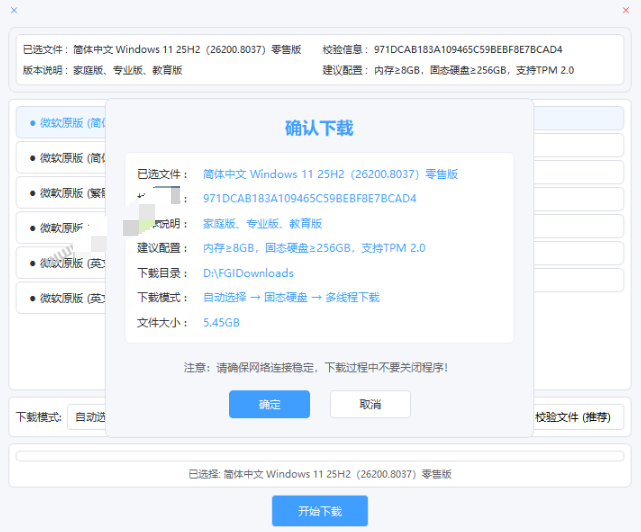The image size is (641, 532).
Task: Select the highlighted blue 微软原版 (简 list row
Action: 61,123
